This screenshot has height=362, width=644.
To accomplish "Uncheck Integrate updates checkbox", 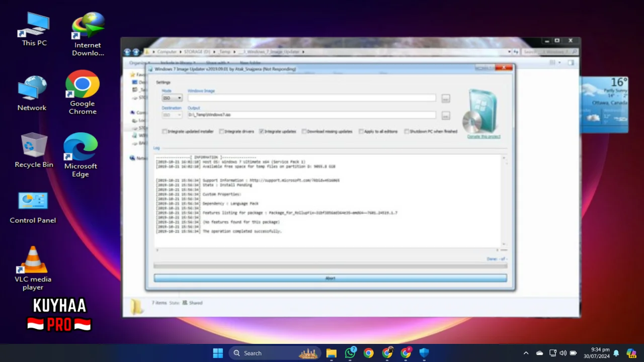I will point(262,131).
